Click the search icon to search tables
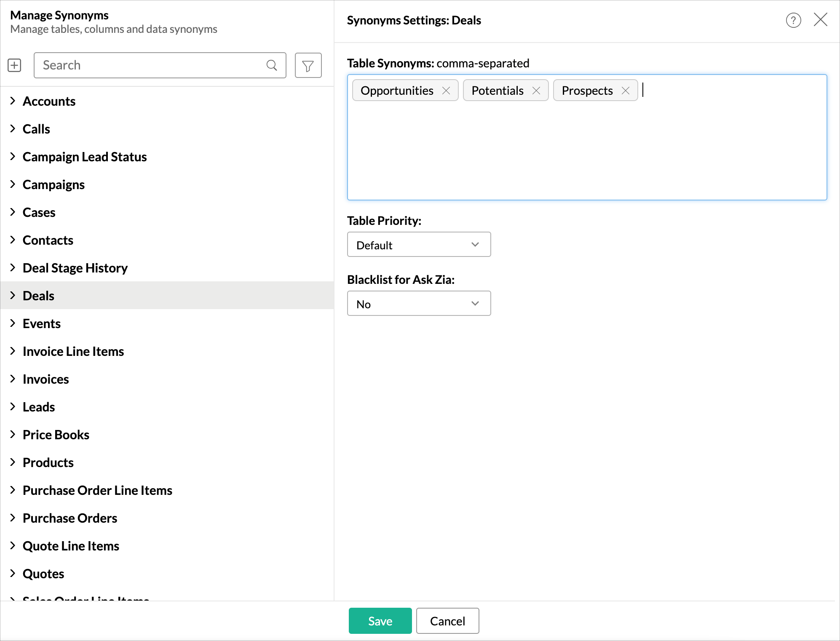 point(272,64)
